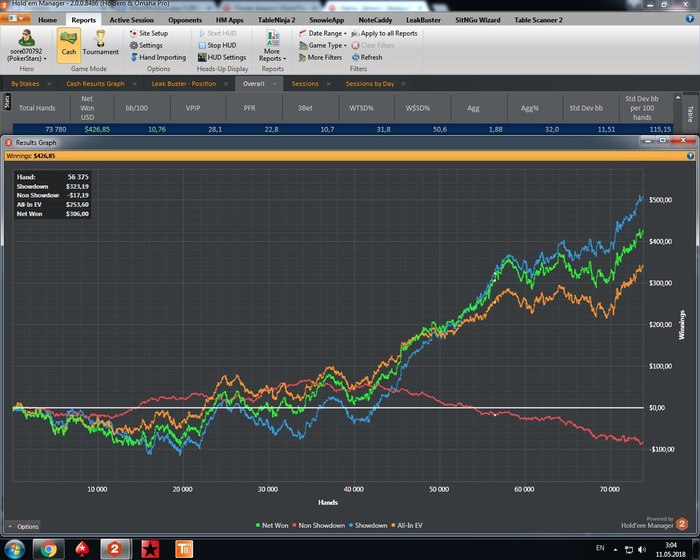Open the More Reports dropdown
The width and height of the screenshot is (700, 560).
pyautogui.click(x=272, y=46)
